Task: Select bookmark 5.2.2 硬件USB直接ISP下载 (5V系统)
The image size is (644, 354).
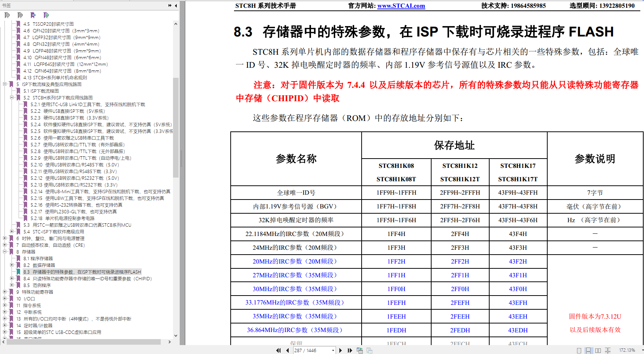Action: point(68,111)
